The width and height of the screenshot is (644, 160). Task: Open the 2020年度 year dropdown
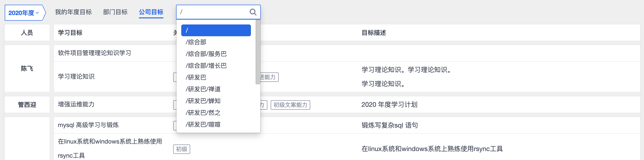[x=24, y=13]
